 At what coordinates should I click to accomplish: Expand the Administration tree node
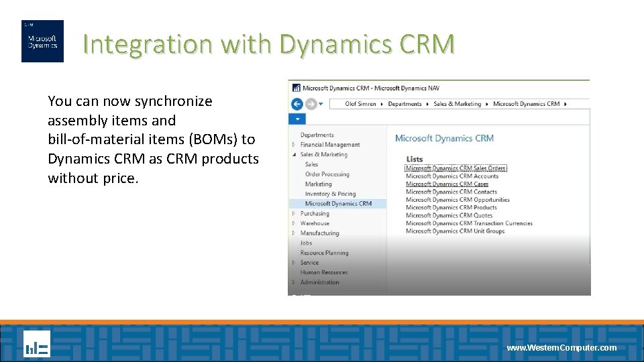coord(294,282)
